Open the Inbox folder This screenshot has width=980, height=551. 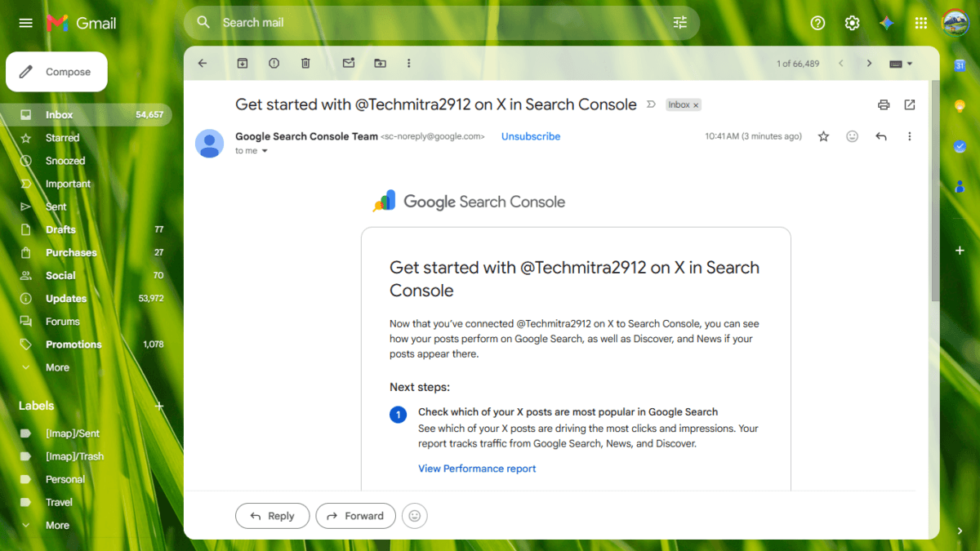tap(86, 115)
